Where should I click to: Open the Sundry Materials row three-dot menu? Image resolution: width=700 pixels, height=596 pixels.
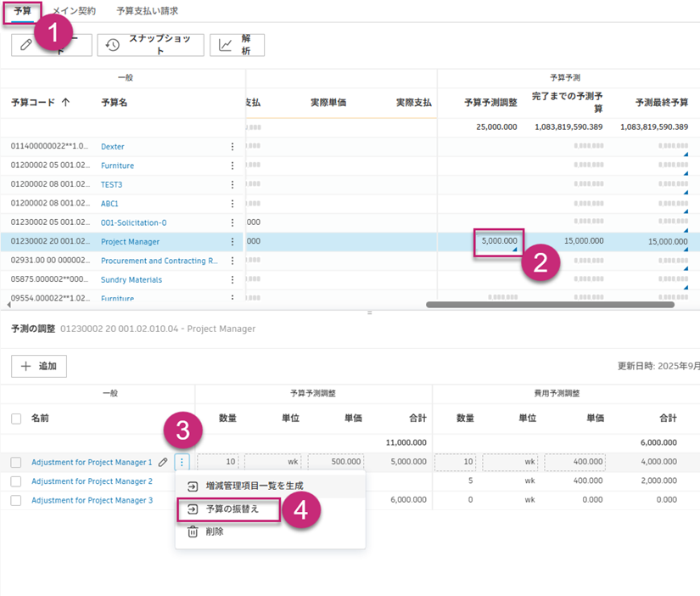(x=232, y=279)
